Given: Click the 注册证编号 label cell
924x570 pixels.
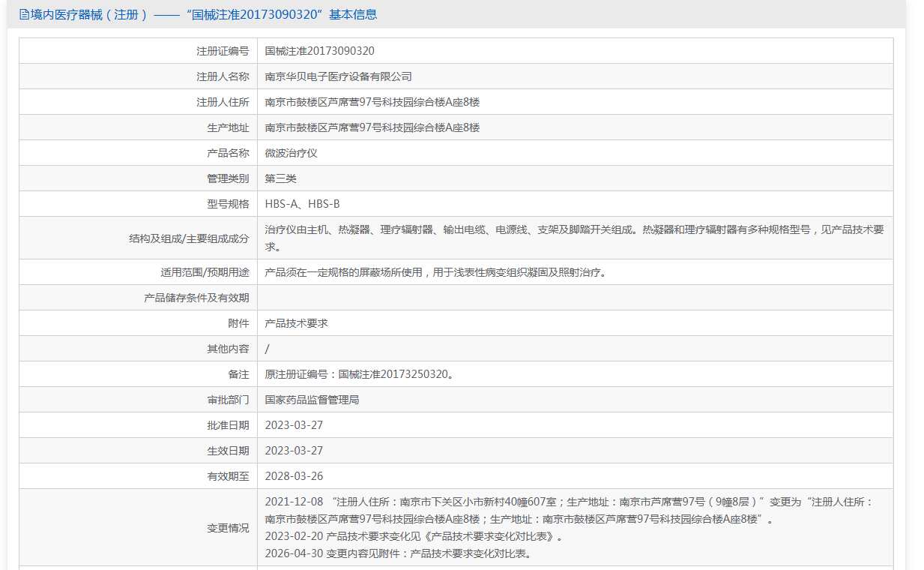Looking at the screenshot, I should pyautogui.click(x=138, y=51).
